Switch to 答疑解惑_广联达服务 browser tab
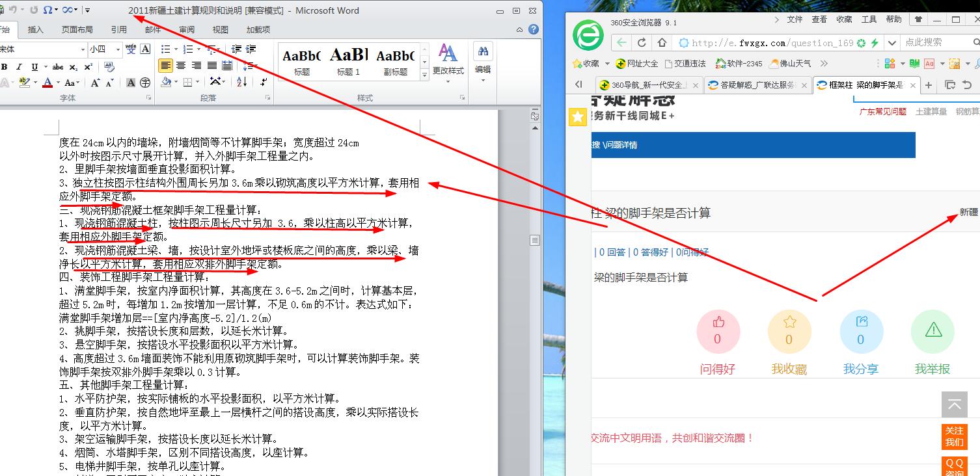Viewport: 980px width, 476px height. click(757, 85)
